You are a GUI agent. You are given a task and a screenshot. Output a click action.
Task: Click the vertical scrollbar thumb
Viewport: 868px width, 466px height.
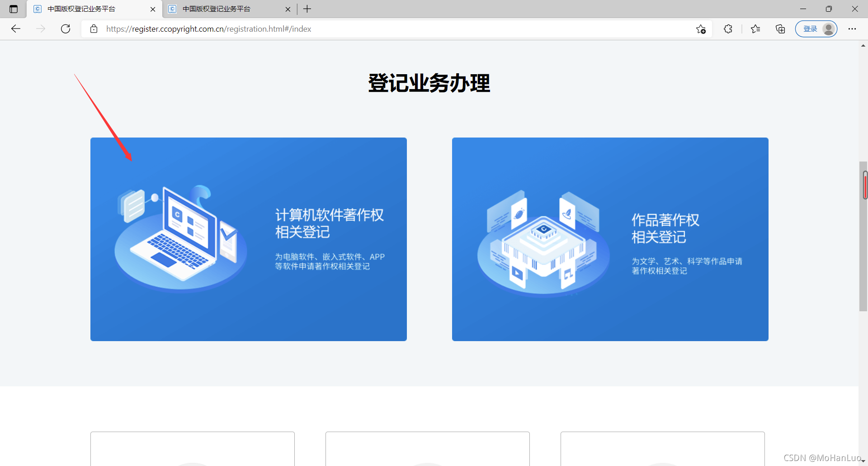tap(863, 236)
